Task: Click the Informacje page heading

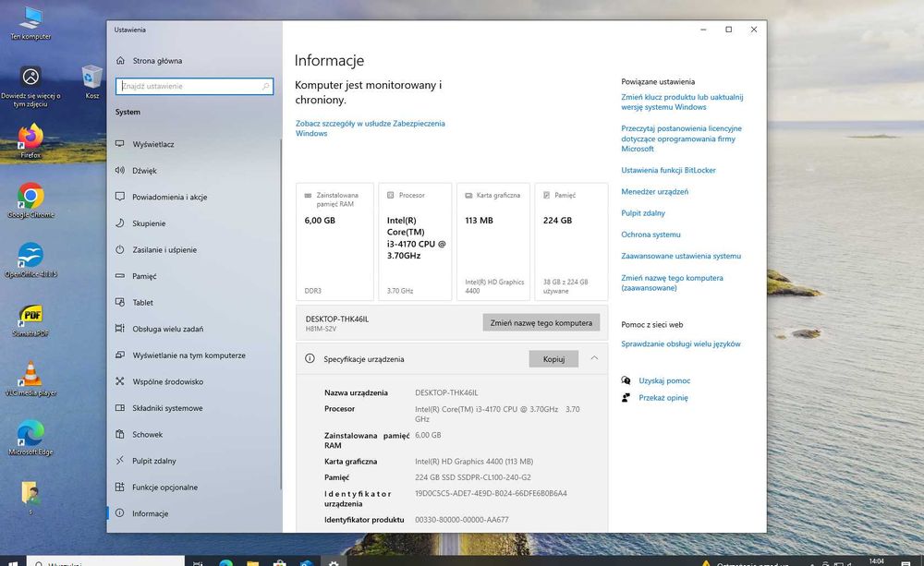Action: [329, 61]
